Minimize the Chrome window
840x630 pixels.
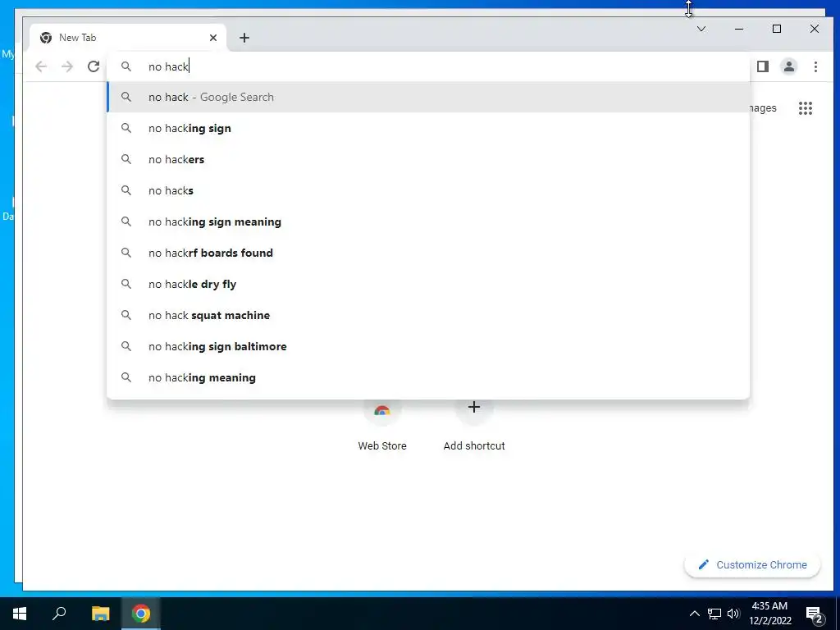click(x=739, y=29)
